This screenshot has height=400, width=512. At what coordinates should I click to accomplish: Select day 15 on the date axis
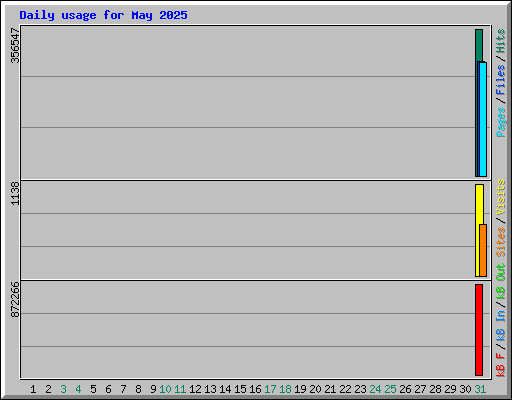(240, 389)
